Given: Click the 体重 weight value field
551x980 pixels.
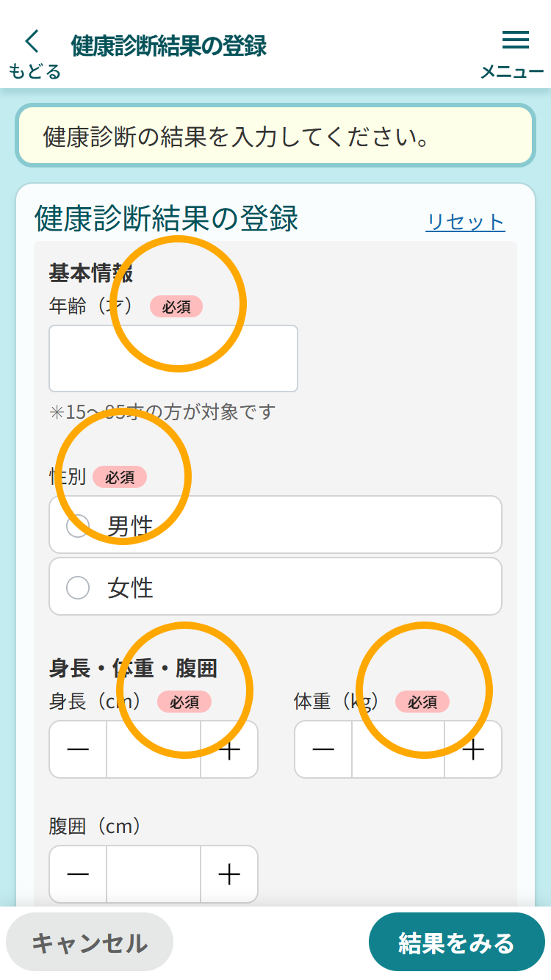Looking at the screenshot, I should (398, 749).
